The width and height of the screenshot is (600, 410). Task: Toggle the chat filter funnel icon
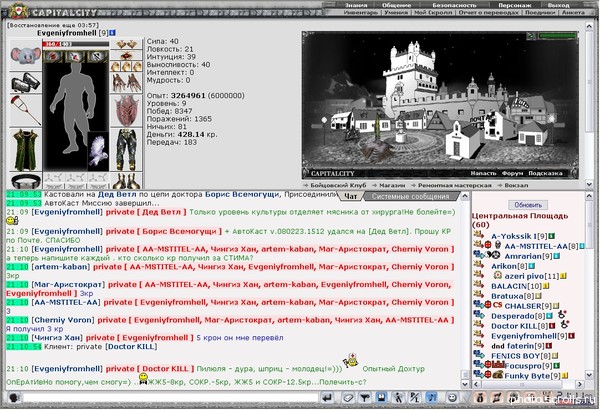tap(365, 398)
